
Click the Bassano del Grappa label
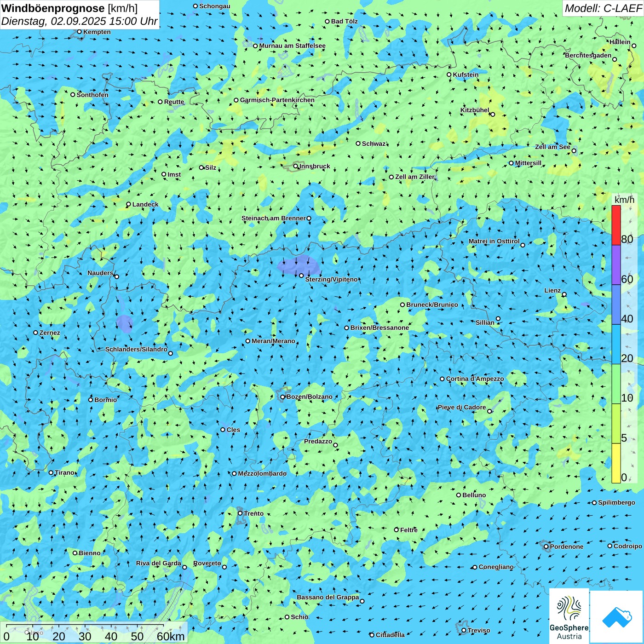pyautogui.click(x=328, y=597)
